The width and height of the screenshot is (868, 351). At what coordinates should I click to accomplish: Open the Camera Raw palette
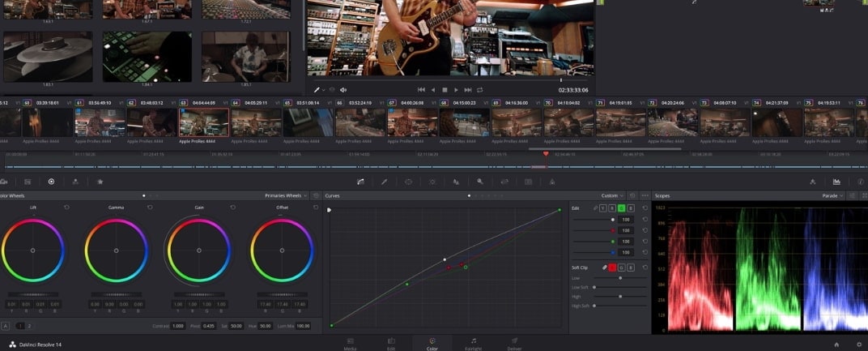click(3, 182)
